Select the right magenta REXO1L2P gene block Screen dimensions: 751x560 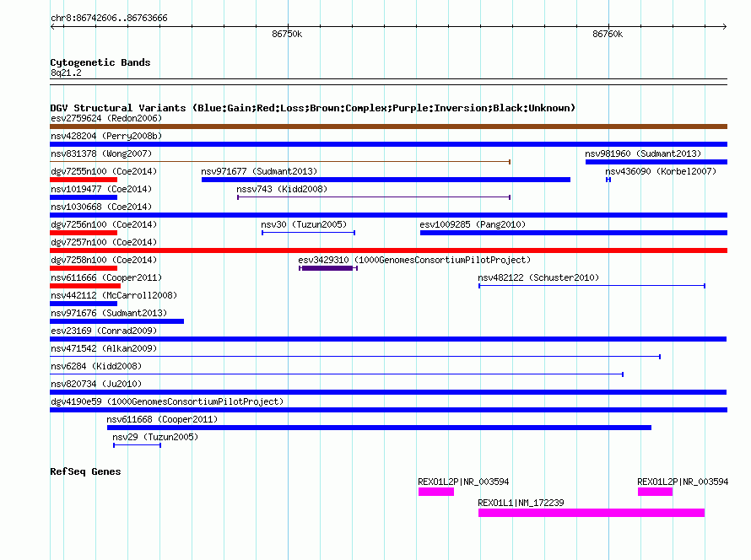655,492
